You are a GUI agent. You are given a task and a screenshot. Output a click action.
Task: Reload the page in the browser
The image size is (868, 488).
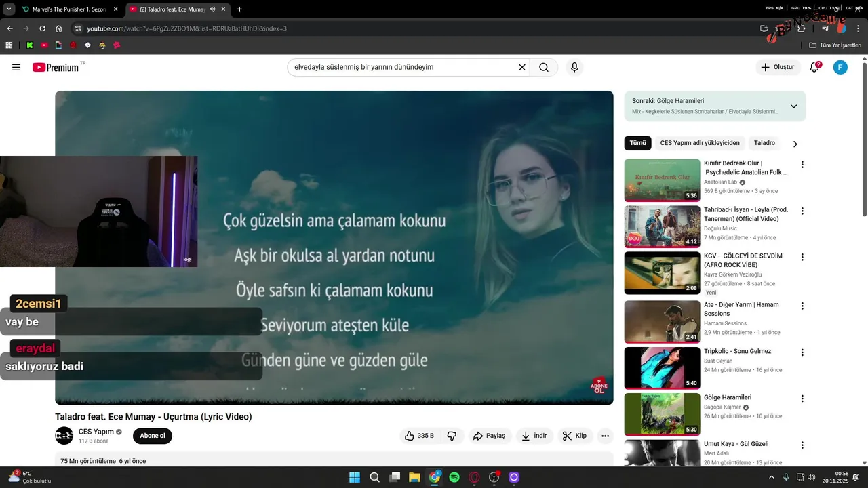click(x=42, y=28)
